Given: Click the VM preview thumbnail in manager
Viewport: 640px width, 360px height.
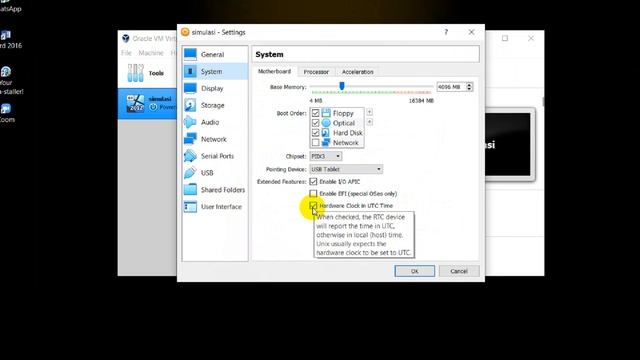Looking at the screenshot, I should (x=509, y=144).
